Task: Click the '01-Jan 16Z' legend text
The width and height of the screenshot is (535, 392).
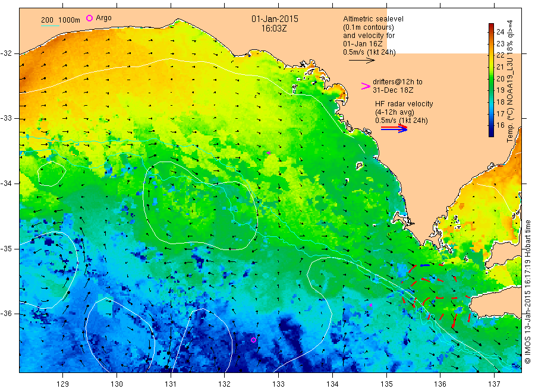Action: coord(363,44)
